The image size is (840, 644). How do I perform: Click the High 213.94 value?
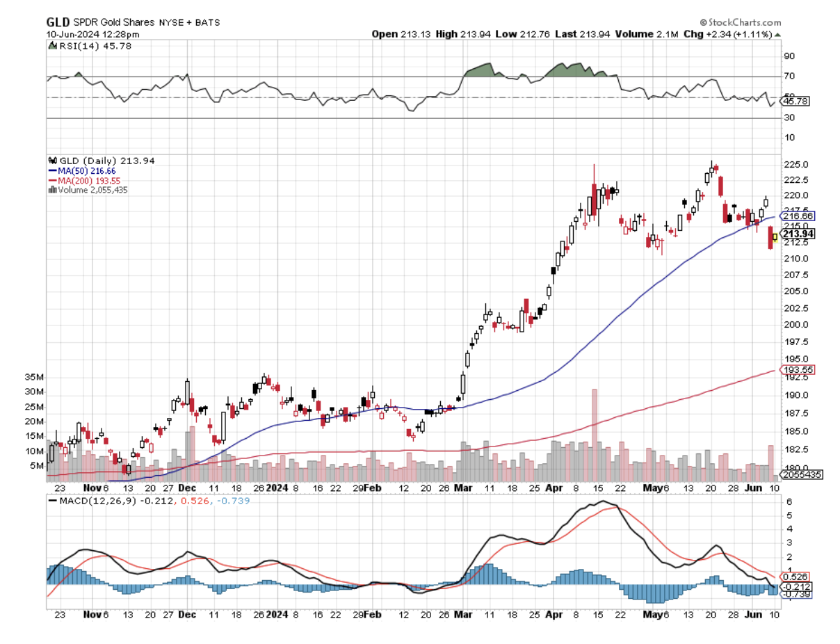click(x=464, y=33)
